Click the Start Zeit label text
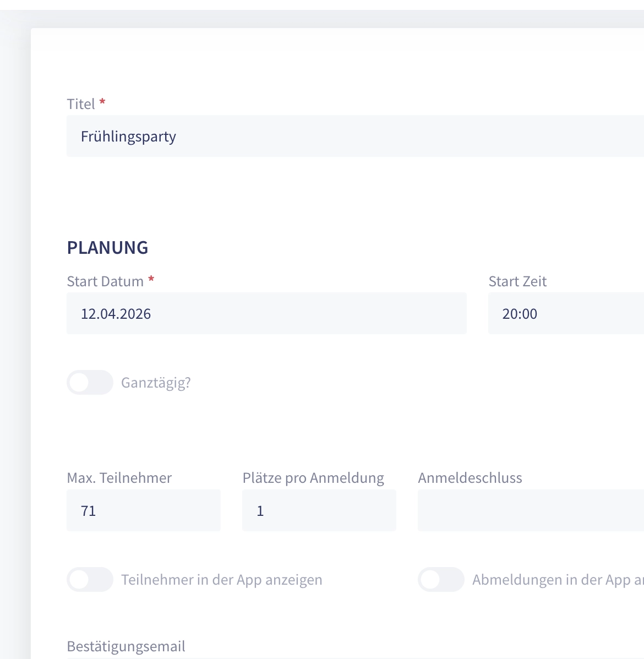This screenshot has height=659, width=644. pyautogui.click(x=517, y=281)
